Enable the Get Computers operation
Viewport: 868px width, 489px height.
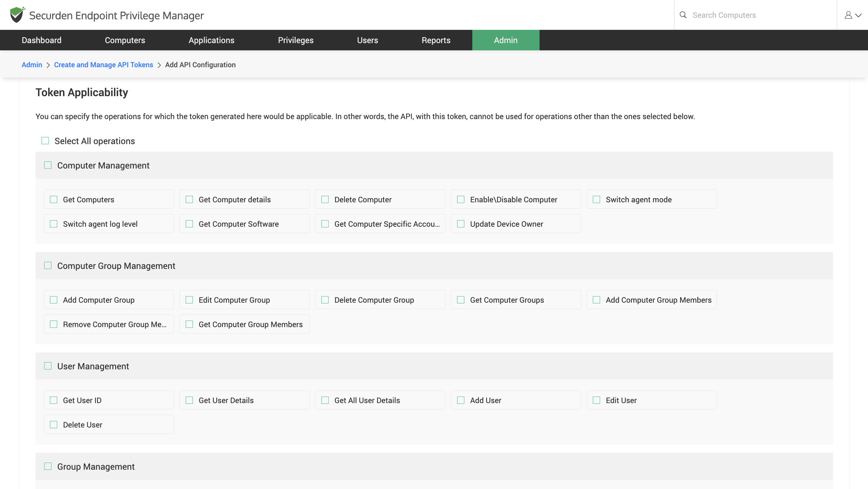click(54, 199)
